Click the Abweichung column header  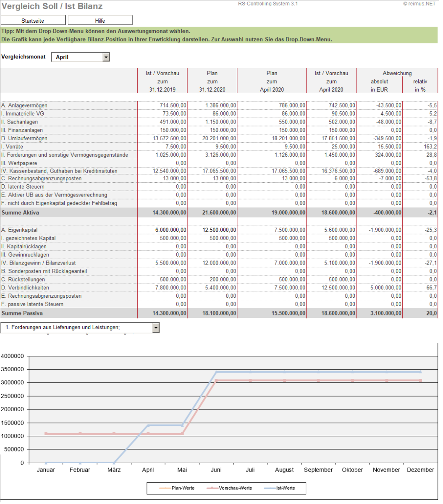point(397,73)
